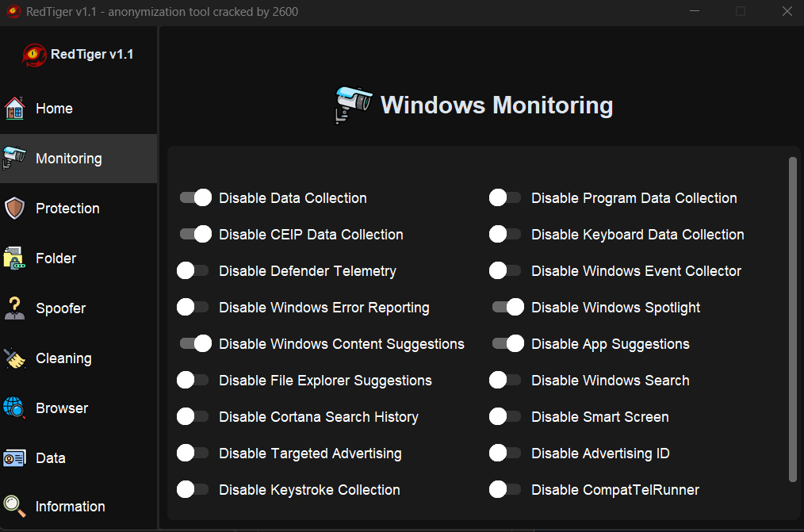Switch on Disable Smart Screen
Image resolution: width=804 pixels, height=532 pixels.
tap(505, 416)
